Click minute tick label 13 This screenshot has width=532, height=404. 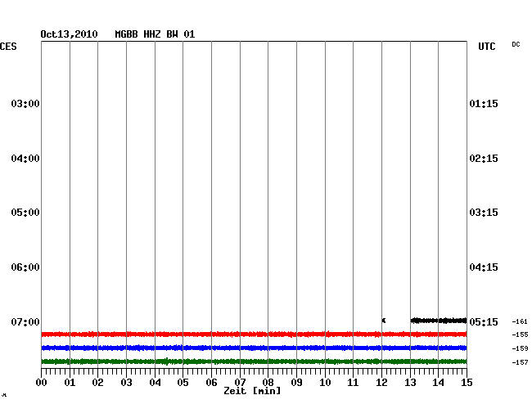(x=410, y=383)
